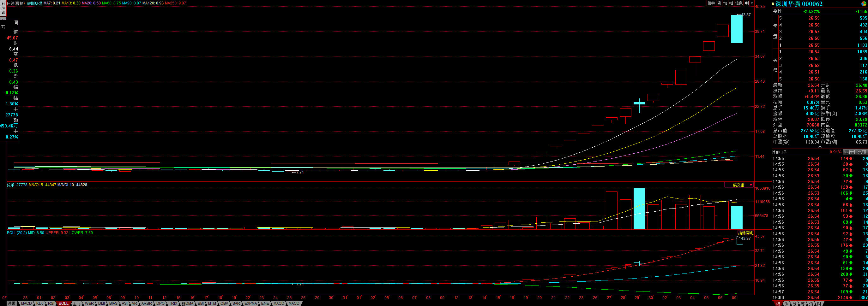Click sell level 5 price 26.59

[x=814, y=18]
